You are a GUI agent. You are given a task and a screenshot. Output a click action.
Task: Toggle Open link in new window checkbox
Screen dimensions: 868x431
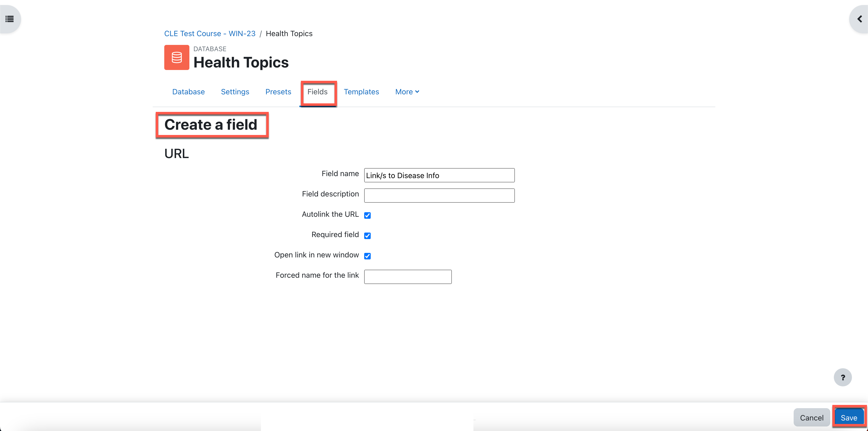pos(367,256)
